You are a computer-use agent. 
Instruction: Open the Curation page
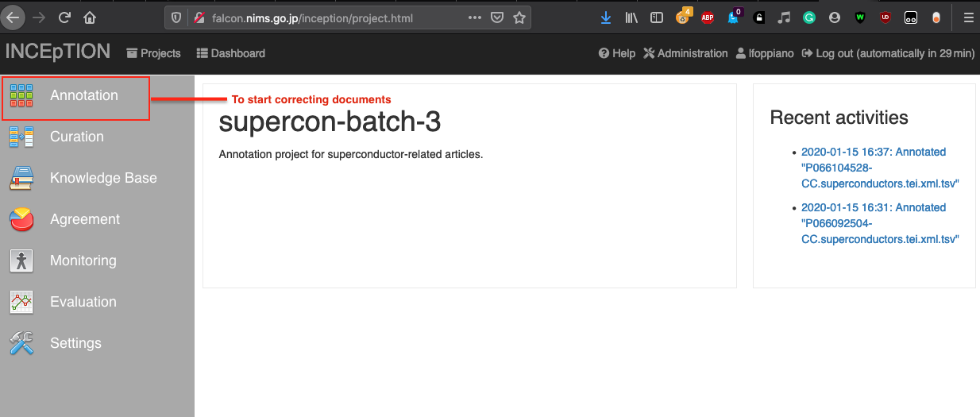click(x=76, y=137)
